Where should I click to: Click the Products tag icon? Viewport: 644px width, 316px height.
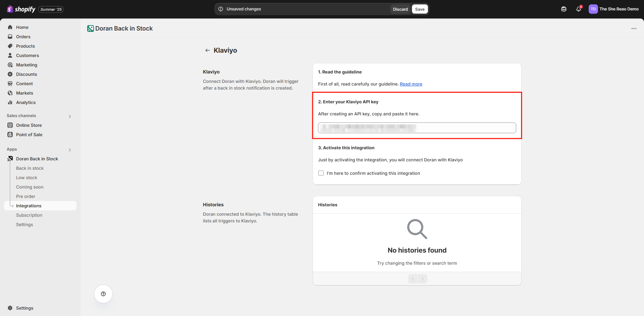click(10, 46)
